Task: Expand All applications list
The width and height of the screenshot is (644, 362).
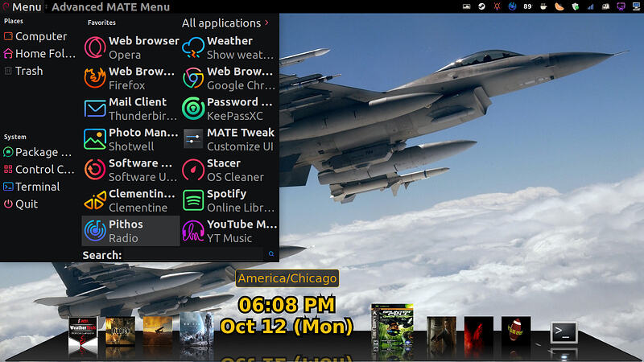Action: (225, 23)
